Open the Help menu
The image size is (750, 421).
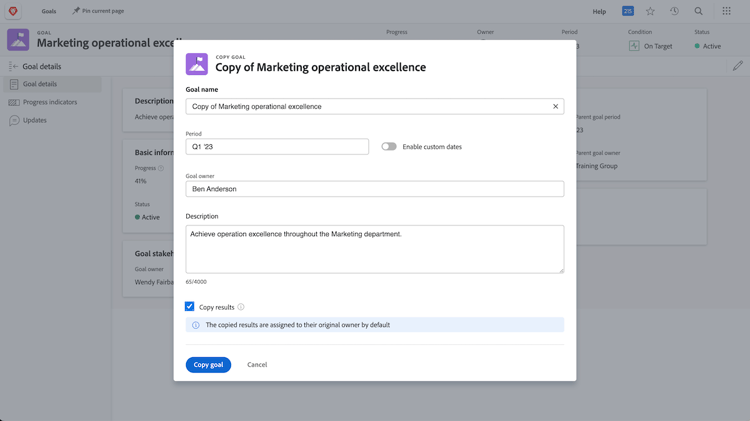coord(599,11)
